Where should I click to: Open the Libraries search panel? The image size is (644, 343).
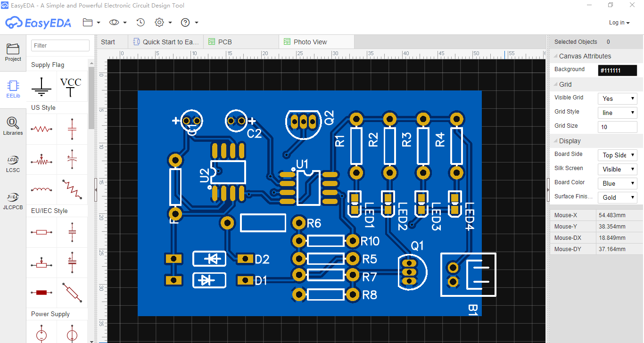click(x=13, y=126)
